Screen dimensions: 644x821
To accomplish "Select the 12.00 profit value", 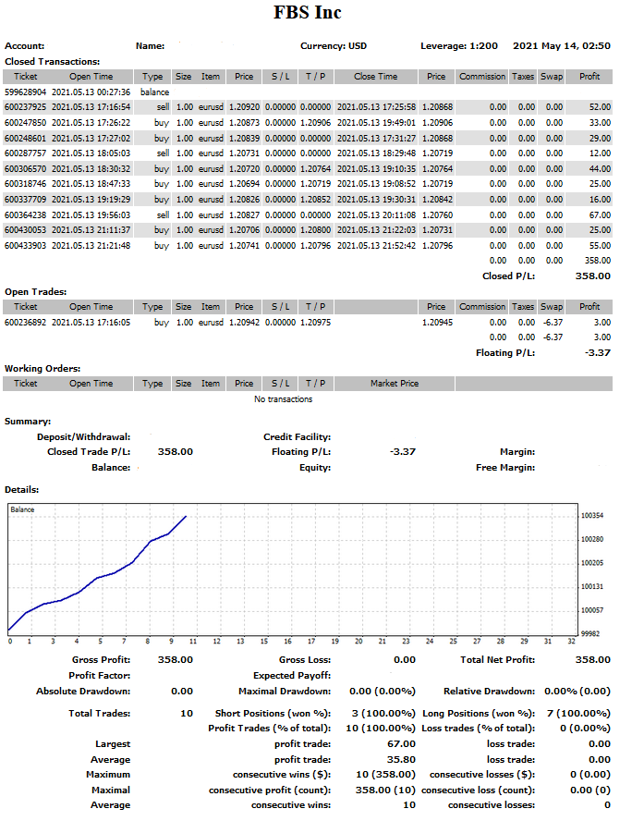I will pyautogui.click(x=600, y=153).
